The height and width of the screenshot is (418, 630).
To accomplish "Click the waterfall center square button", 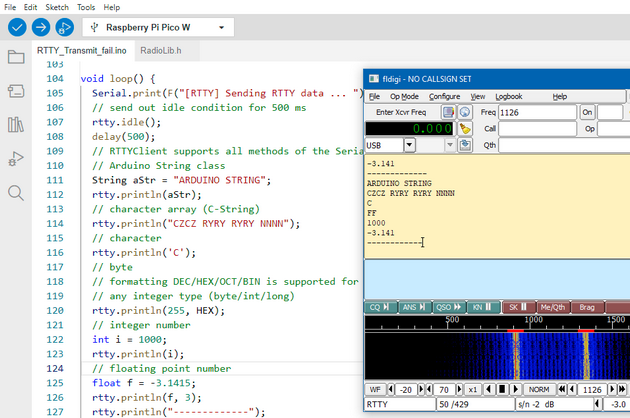I will pyautogui.click(x=502, y=389).
